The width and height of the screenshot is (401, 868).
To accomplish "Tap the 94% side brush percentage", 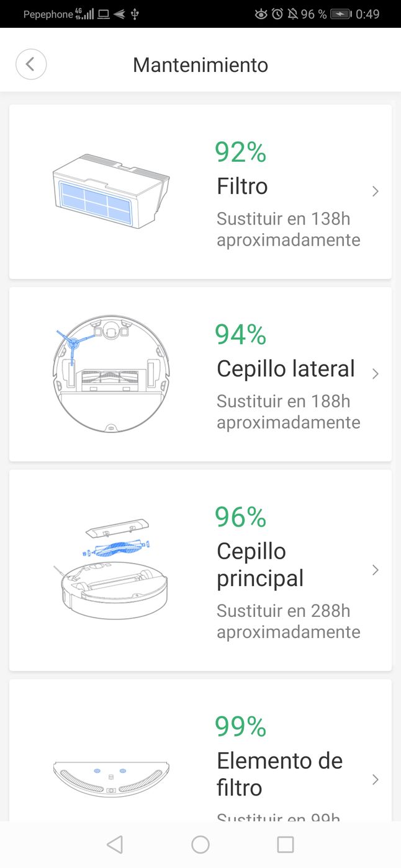I will click(x=240, y=334).
